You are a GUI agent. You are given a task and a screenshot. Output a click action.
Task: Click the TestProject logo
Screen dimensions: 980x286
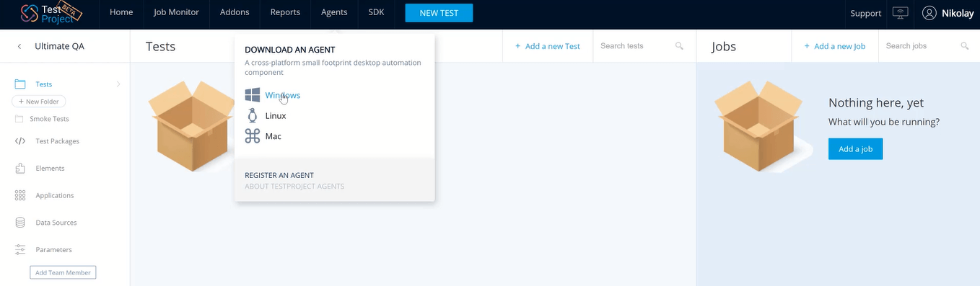[x=51, y=12]
